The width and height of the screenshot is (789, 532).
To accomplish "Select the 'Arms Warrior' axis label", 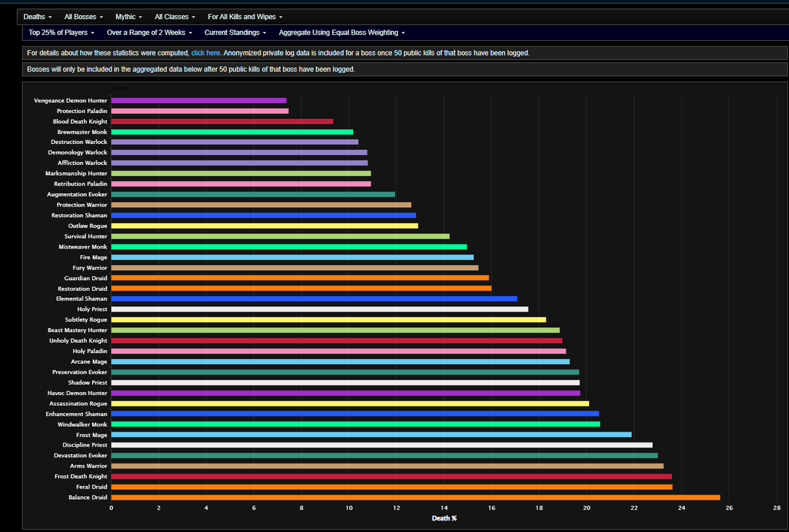I will click(89, 466).
